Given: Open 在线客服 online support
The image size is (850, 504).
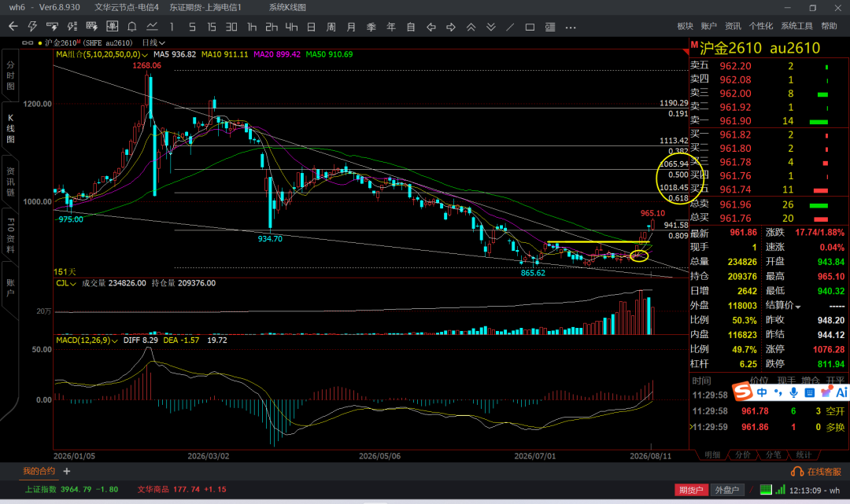Looking at the screenshot, I should [816, 472].
